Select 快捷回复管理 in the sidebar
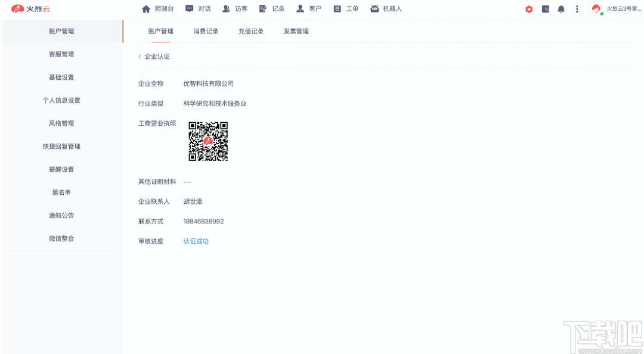 point(63,146)
